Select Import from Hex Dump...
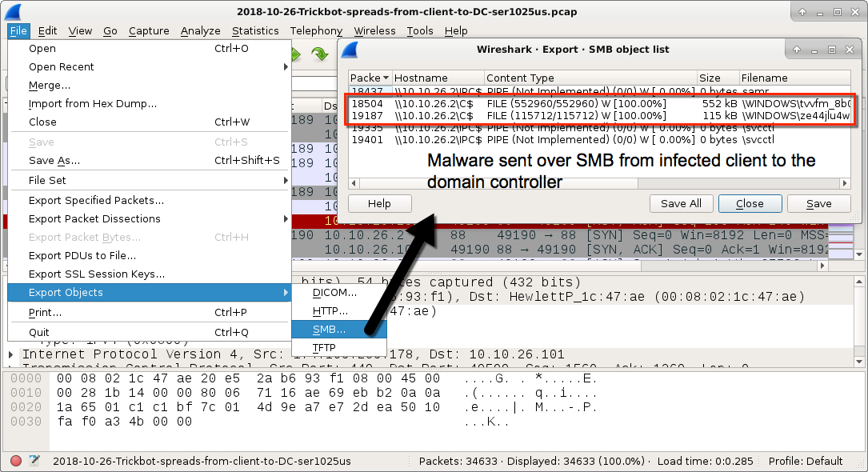 pos(150,103)
